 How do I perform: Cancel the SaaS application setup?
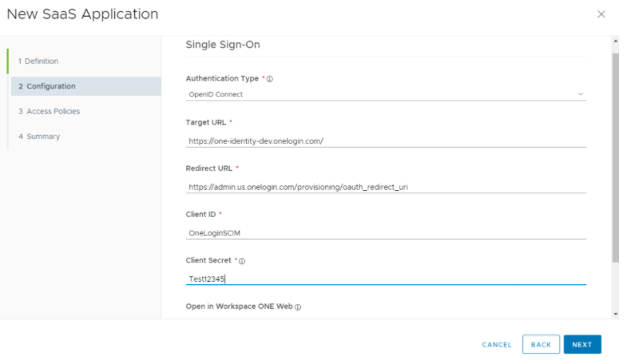tap(497, 345)
